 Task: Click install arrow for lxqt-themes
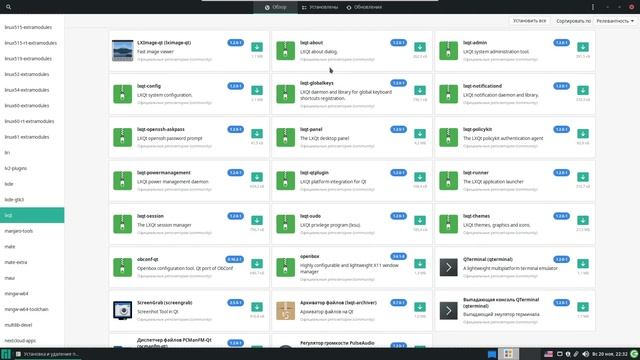click(x=583, y=220)
